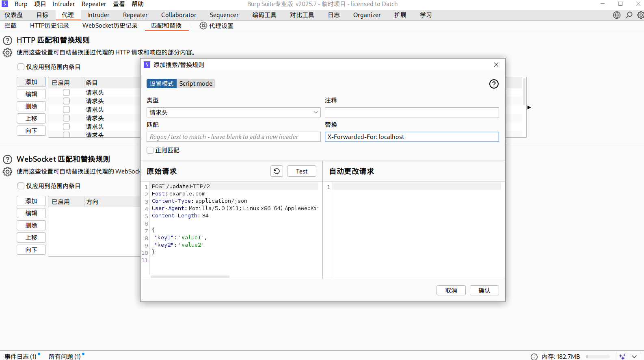This screenshot has height=360, width=644.
Task: Click the memory usage bar in status bar
Action: [598, 356]
